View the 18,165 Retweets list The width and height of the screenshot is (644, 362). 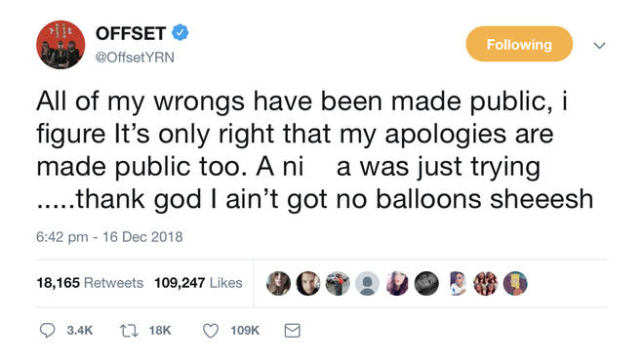tap(90, 283)
